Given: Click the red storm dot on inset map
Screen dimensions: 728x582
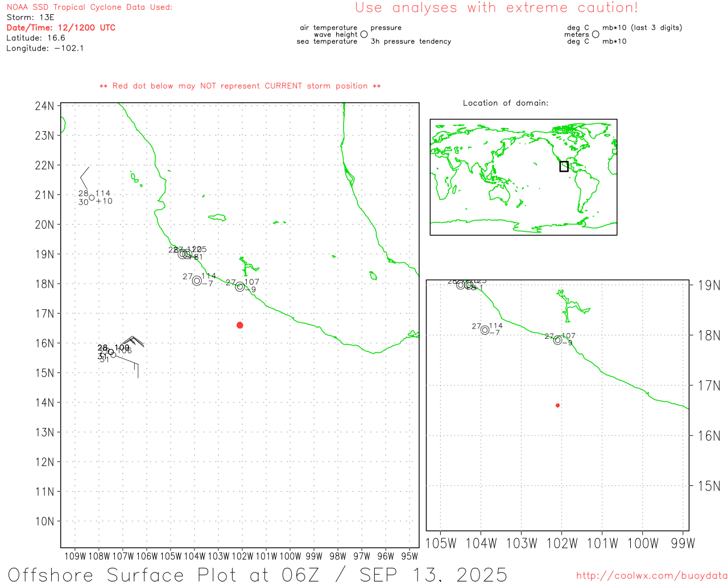Looking at the screenshot, I should [557, 405].
